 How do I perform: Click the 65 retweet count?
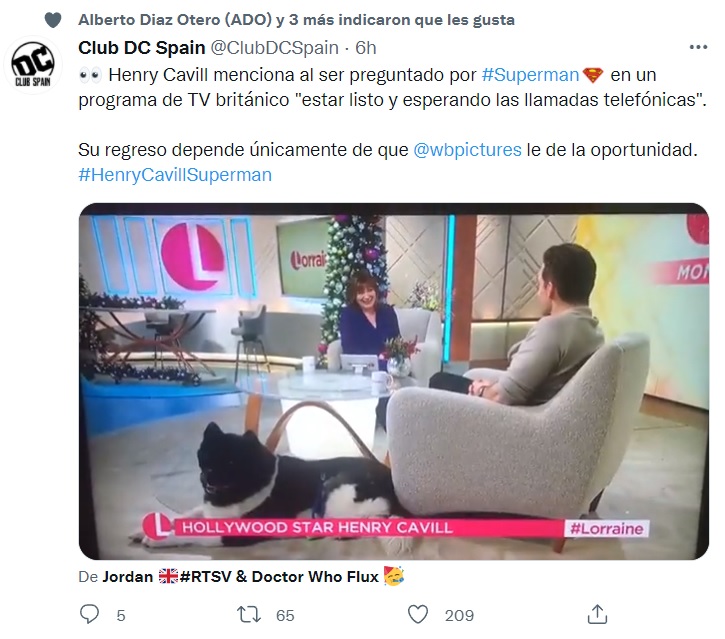[285, 615]
